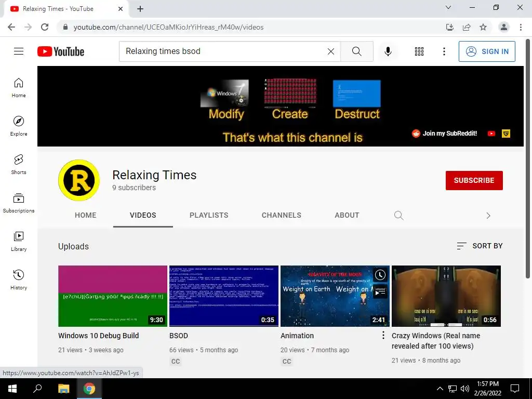Play the BSOD blue screen thumbnail
532x399 pixels.
point(223,296)
